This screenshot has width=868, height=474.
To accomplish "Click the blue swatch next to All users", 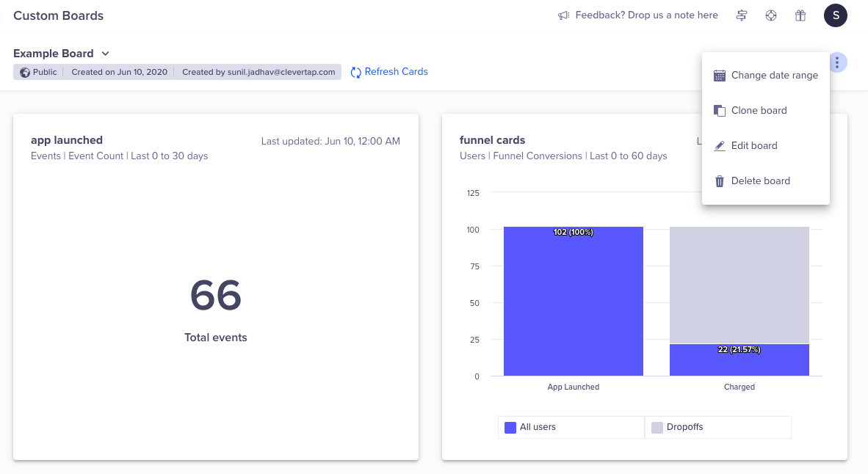I will coord(510,427).
